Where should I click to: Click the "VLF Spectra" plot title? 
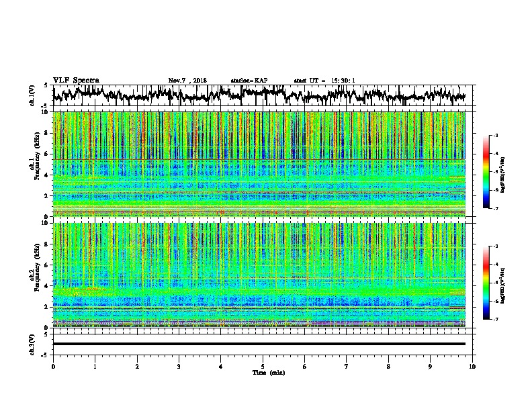point(76,81)
